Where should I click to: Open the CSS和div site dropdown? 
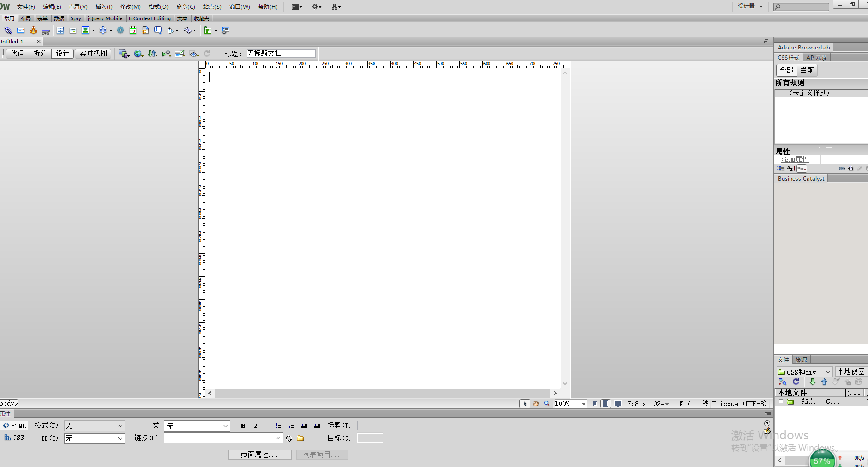[x=804, y=372]
